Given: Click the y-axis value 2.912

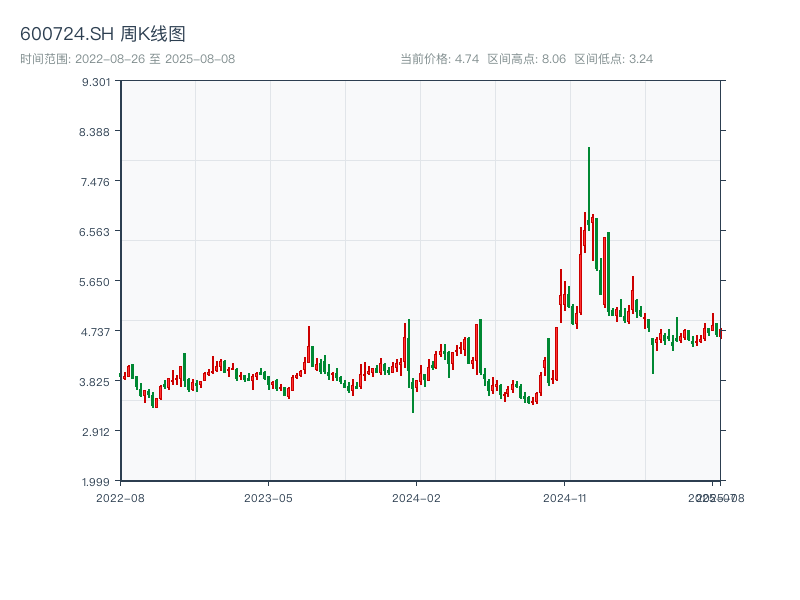Looking at the screenshot, I should (x=96, y=432).
